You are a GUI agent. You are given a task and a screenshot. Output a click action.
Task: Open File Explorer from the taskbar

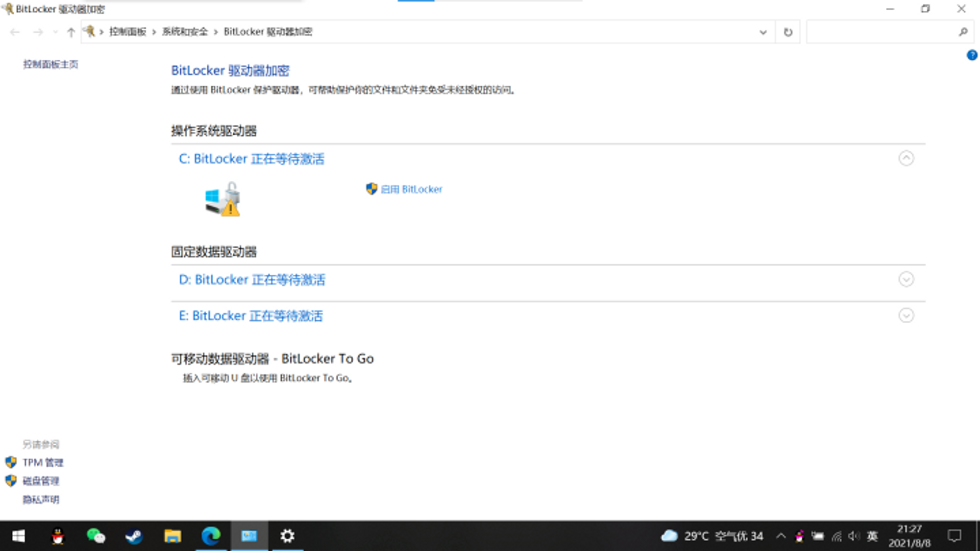[172, 536]
